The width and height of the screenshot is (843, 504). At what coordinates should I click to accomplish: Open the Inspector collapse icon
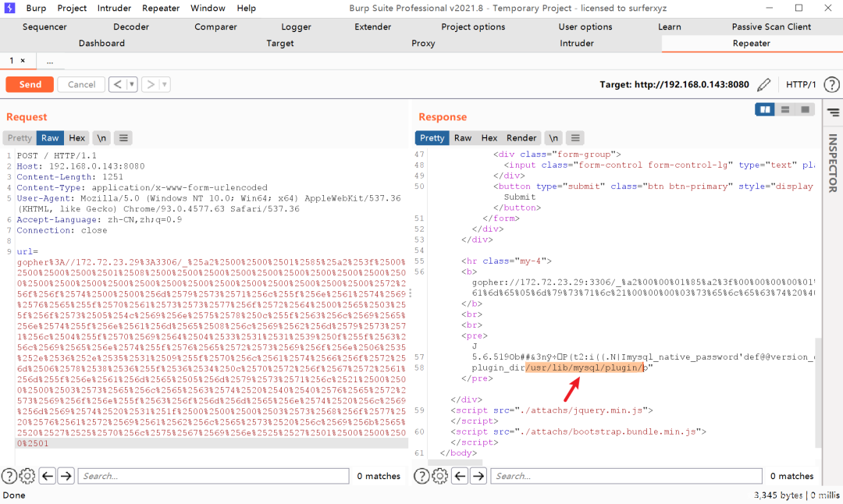tap(834, 112)
